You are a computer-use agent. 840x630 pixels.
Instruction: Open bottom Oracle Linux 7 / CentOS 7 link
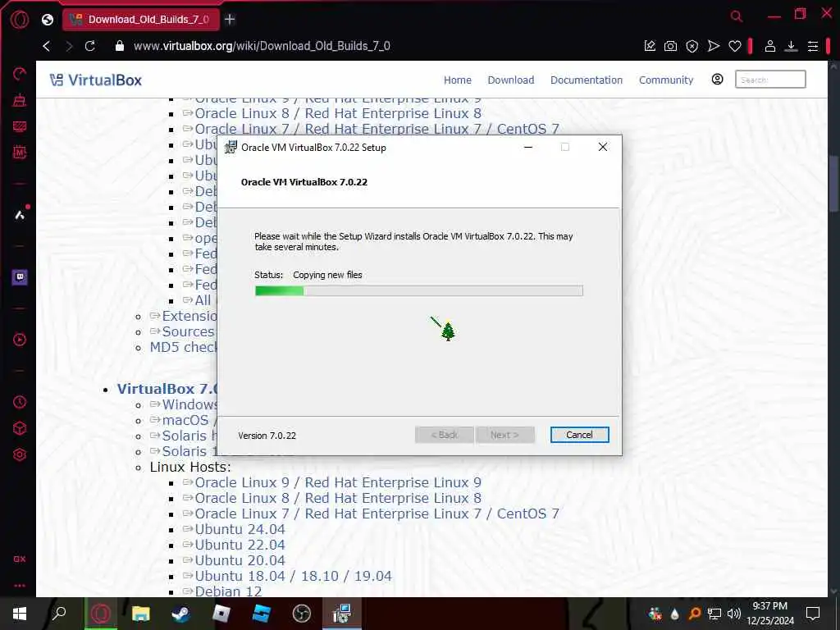pos(377,514)
